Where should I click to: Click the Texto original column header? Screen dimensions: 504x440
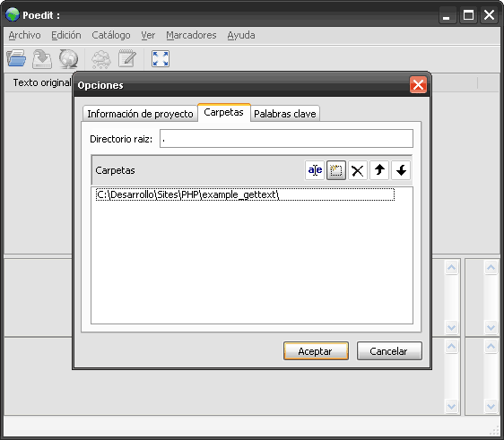(42, 82)
